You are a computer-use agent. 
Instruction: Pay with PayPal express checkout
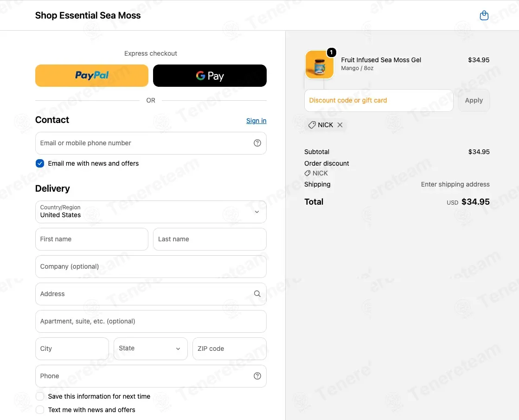pyautogui.click(x=92, y=76)
